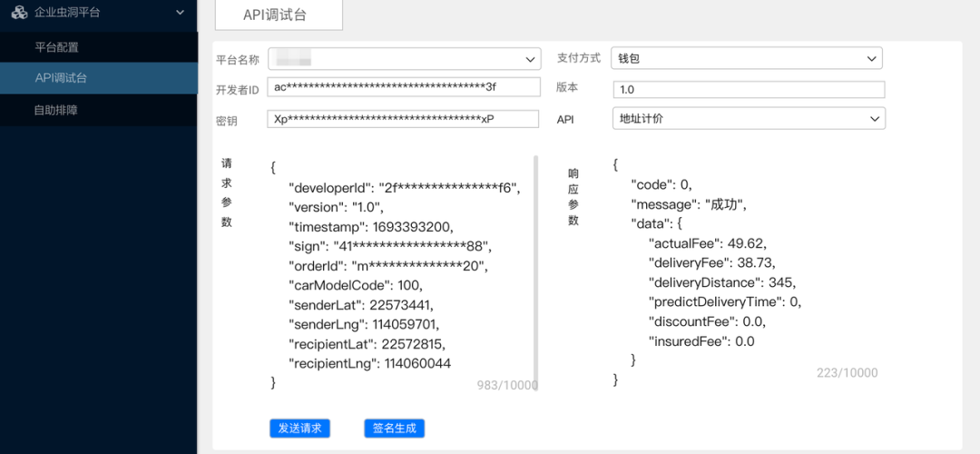The image size is (980, 454).
Task: Click the "deliveryFee": 38.73 line
Action: [x=712, y=262]
